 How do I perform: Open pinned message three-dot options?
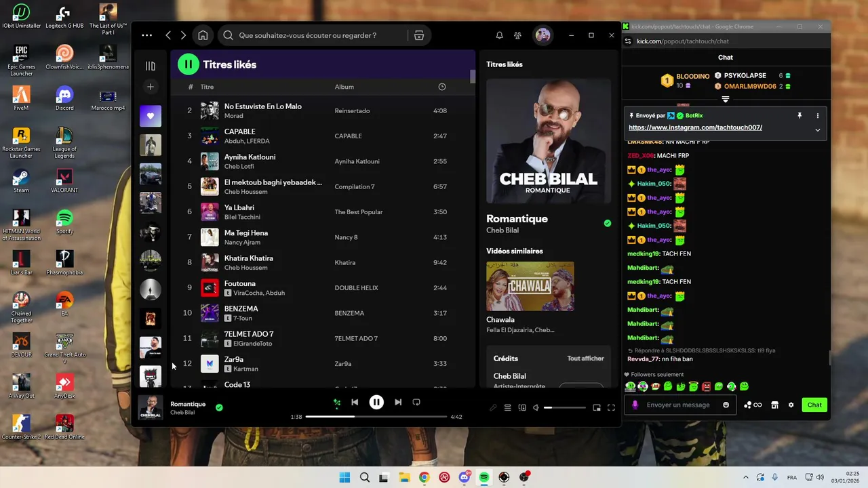point(818,116)
